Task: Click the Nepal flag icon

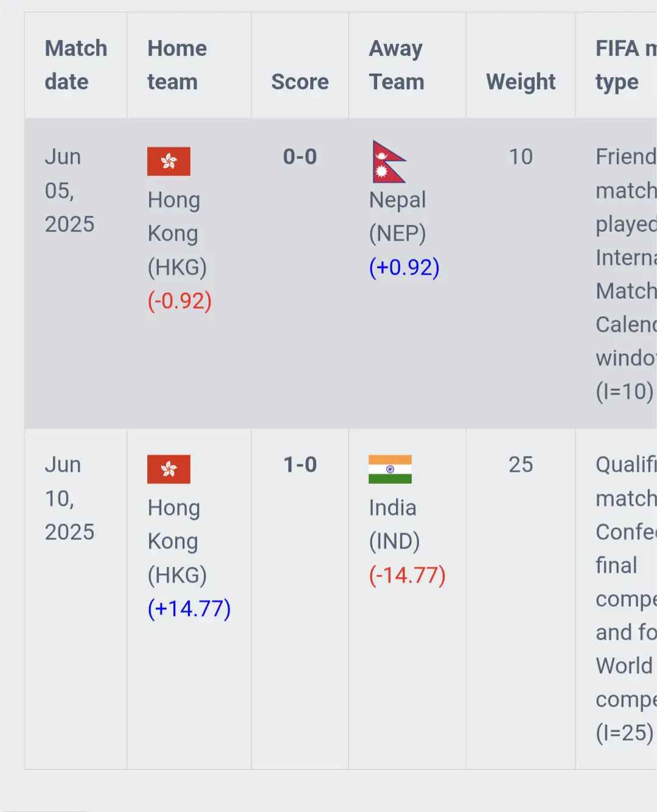Action: click(x=389, y=161)
